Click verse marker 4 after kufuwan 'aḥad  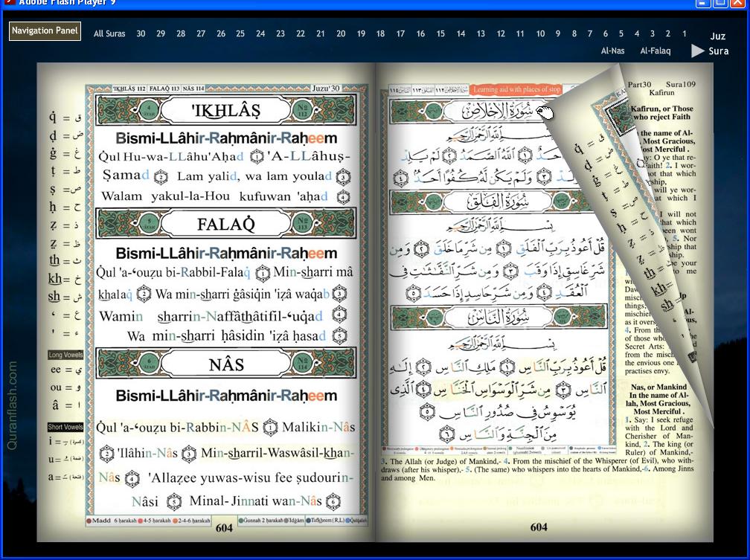[343, 196]
